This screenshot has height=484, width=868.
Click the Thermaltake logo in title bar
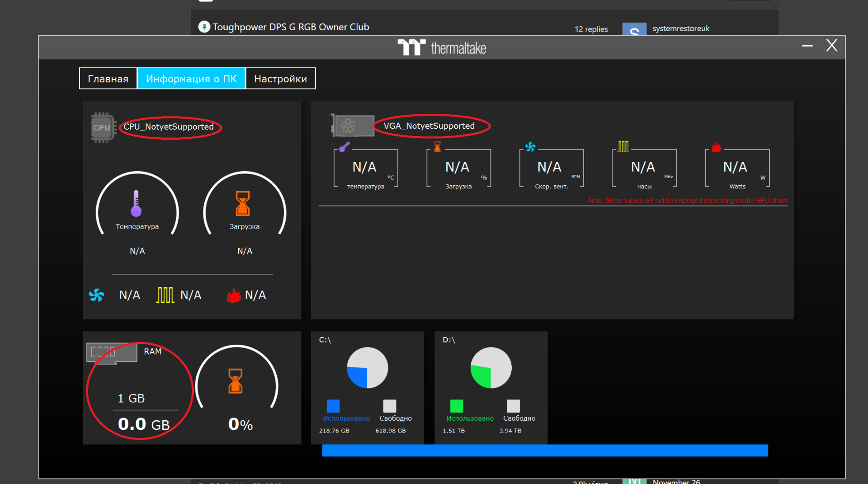click(442, 47)
